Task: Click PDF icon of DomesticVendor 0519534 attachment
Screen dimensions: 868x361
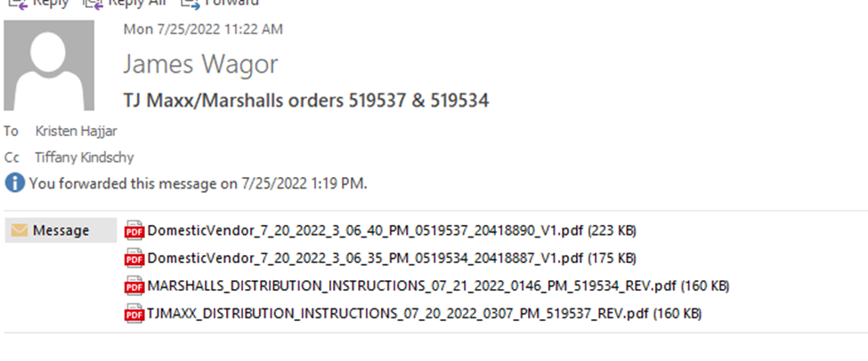Action: [x=134, y=258]
